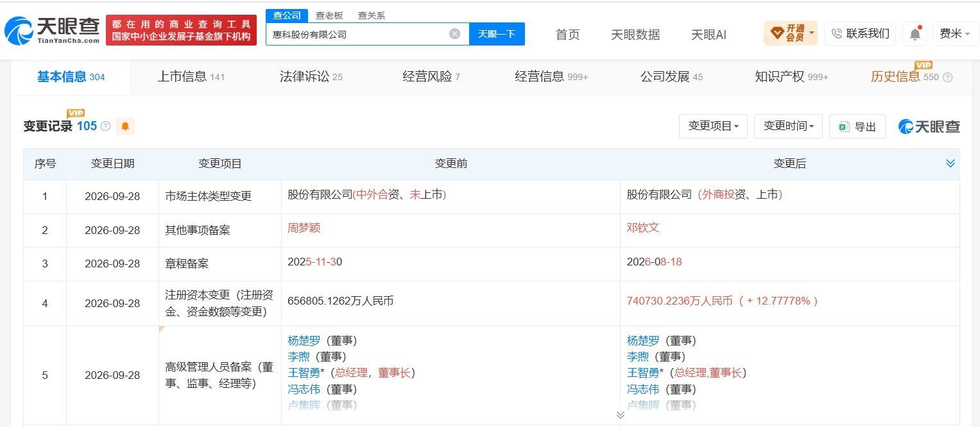This screenshot has height=427, width=980.
Task: Open 天眼AI in the top navigation
Action: [x=708, y=35]
